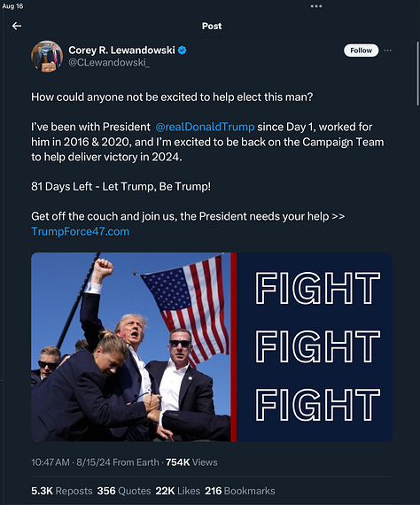This screenshot has width=420, height=505.
Task: Click the Post header title
Action: click(x=212, y=26)
